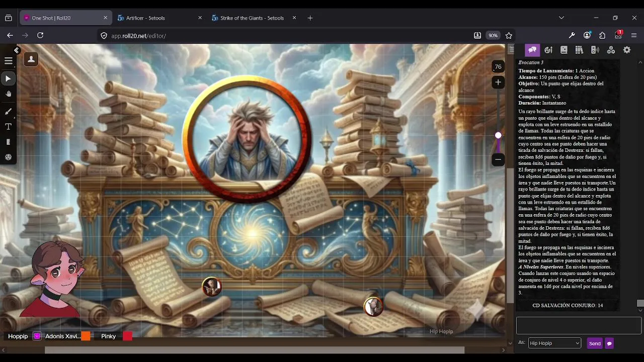The image size is (644, 362).
Task: Zoom out the map with minus button
Action: click(x=498, y=159)
